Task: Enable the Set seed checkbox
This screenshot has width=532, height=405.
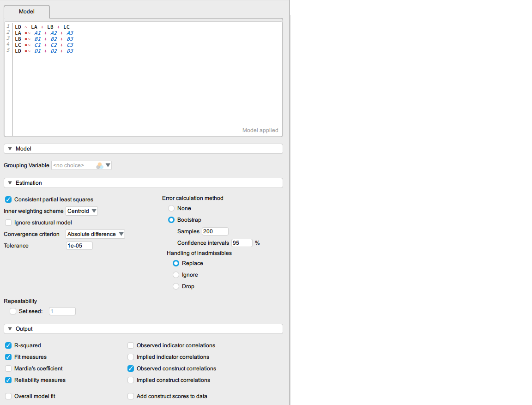Action: [13, 311]
